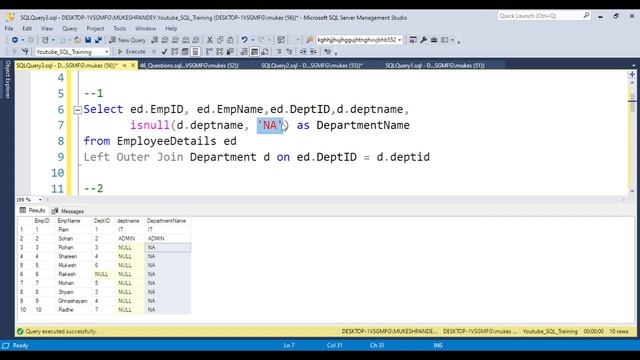Screen dimensions: 640x360
Task: Click the Cut scissors icon
Action: click(x=209, y=40)
